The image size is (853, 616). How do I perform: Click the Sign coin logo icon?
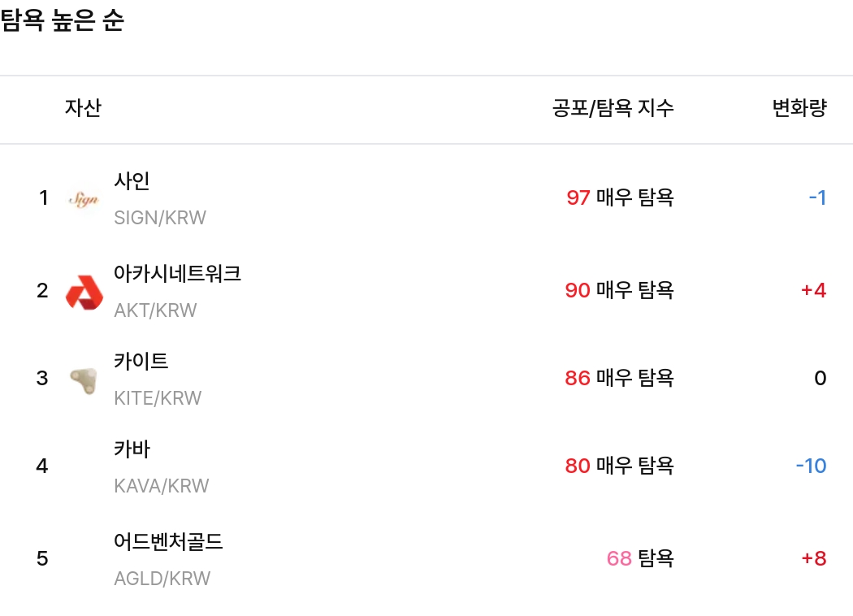(84, 198)
